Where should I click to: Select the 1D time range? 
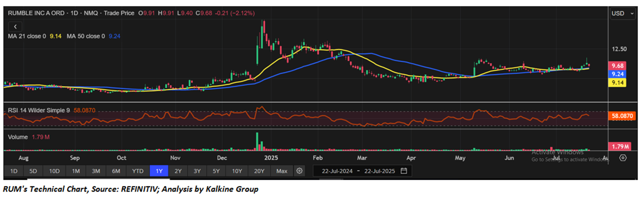point(14,171)
